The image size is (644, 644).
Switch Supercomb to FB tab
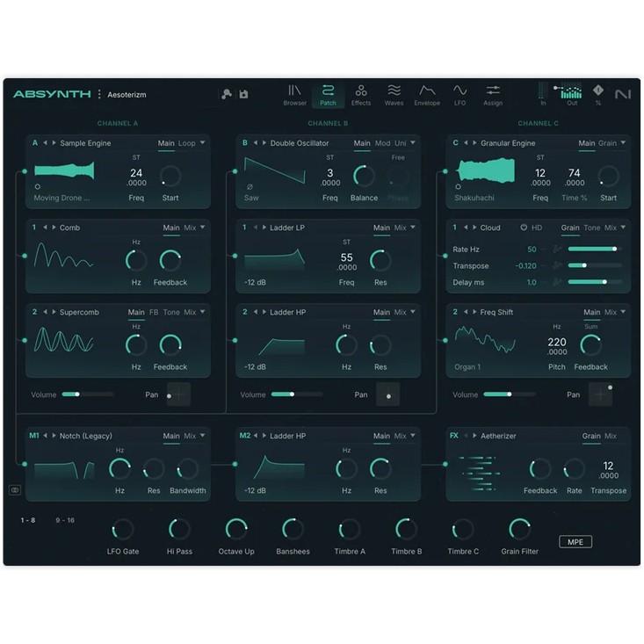(x=154, y=313)
